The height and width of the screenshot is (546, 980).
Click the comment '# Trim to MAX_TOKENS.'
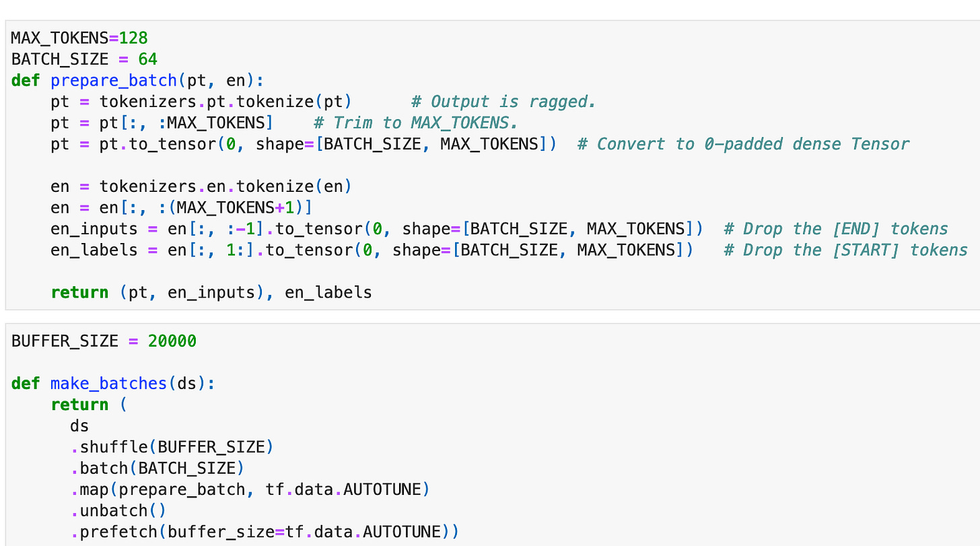(x=416, y=123)
